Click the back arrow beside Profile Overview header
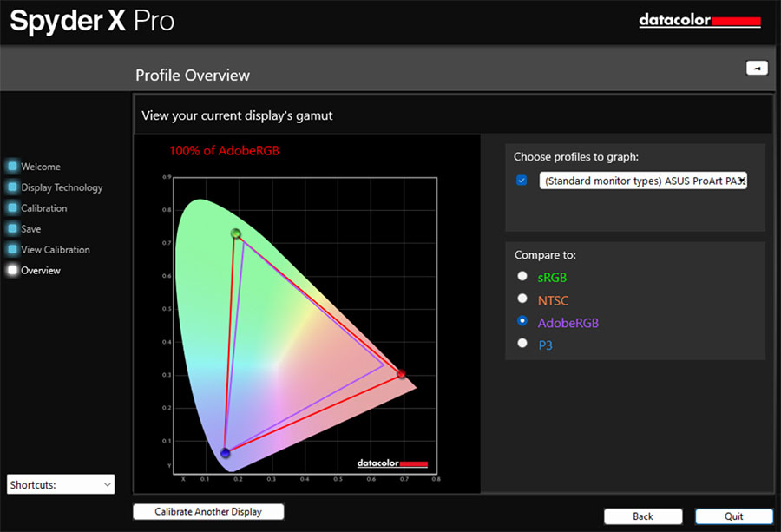781x532 pixels. pyautogui.click(x=756, y=68)
